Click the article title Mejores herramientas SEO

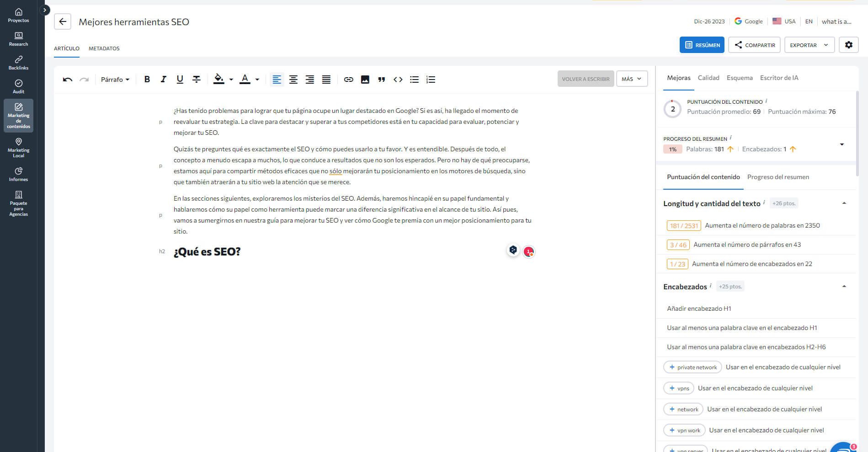[134, 22]
